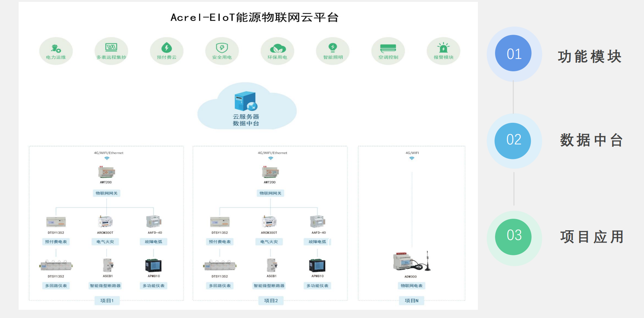Click the 项目N label button
Viewport: 644px width, 318px height.
[x=412, y=300]
